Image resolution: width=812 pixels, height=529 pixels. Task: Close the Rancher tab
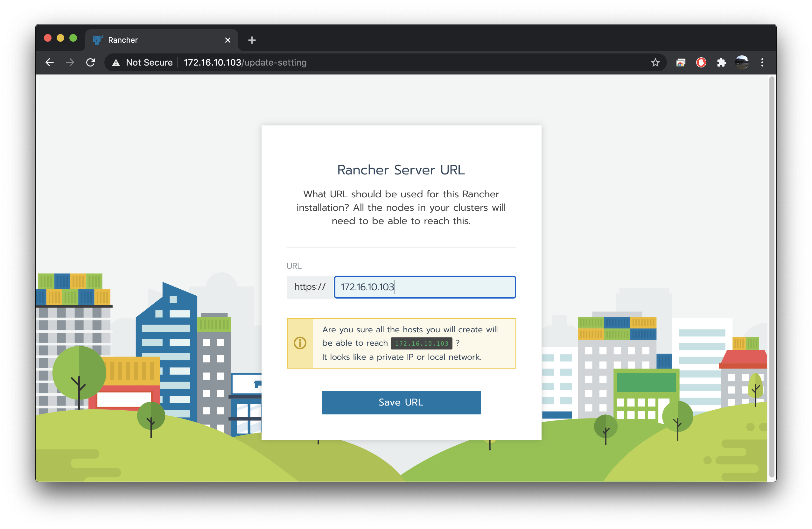pyautogui.click(x=228, y=40)
